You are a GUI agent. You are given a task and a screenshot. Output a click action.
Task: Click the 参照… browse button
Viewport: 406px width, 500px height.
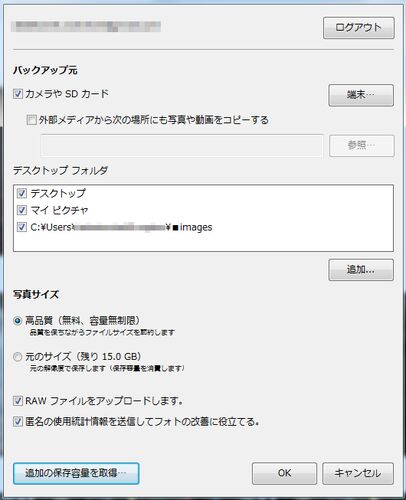point(361,146)
